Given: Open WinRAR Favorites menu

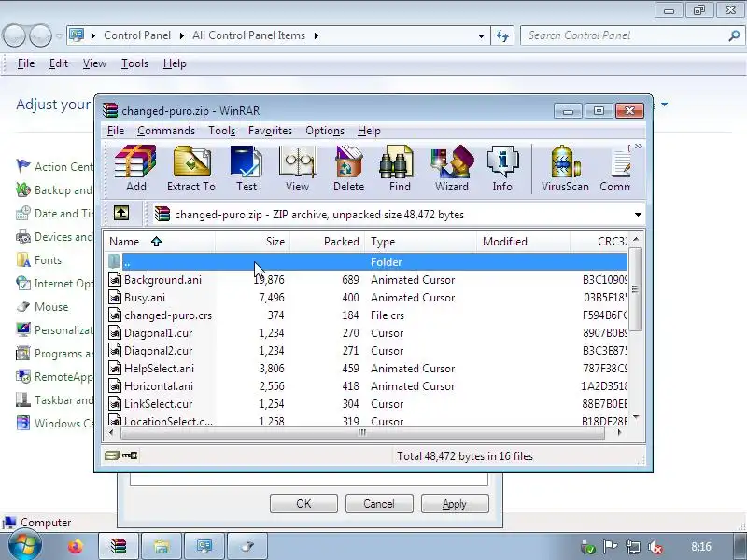Looking at the screenshot, I should 270,131.
